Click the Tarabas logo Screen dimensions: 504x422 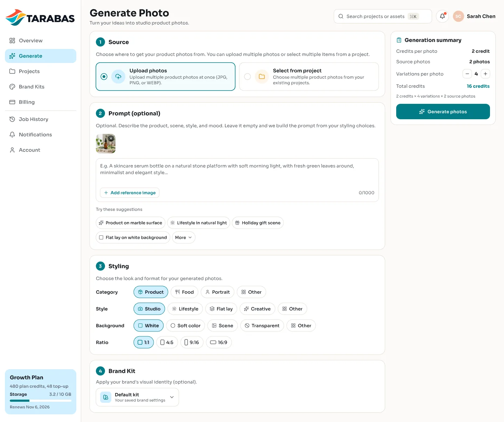point(40,18)
